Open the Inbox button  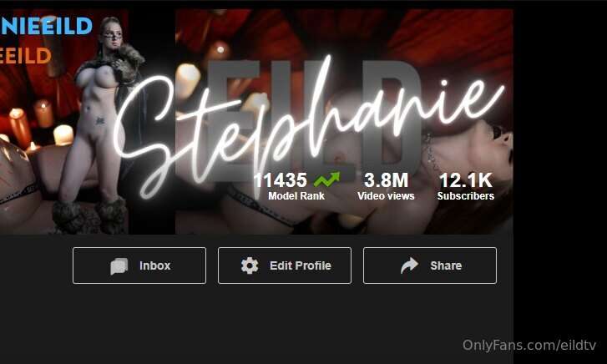139,265
